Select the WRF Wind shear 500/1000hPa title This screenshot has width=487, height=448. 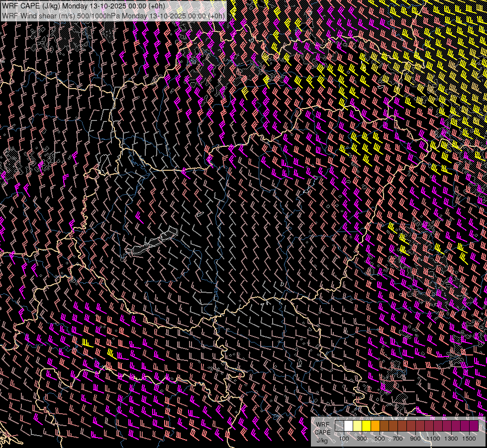[113, 15]
